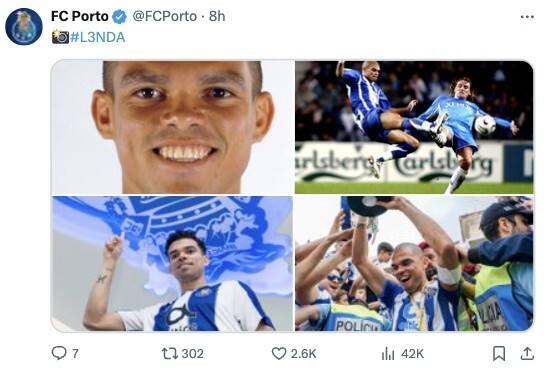Click the verified badge next to FC Porto
Viewport: 550px width, 368px height.
119,17
